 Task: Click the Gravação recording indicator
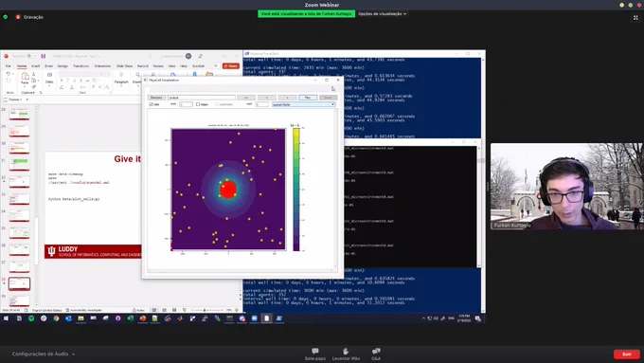point(29,17)
